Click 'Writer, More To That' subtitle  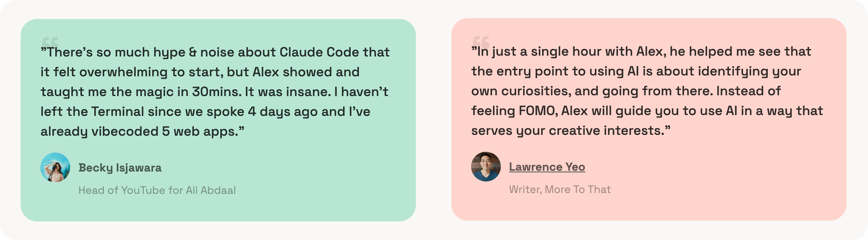click(560, 189)
